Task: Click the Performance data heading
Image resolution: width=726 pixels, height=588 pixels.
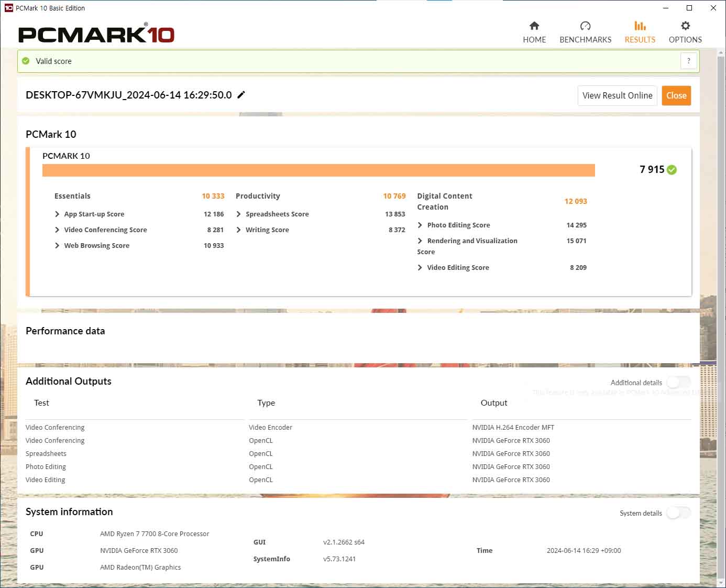Action: click(x=65, y=331)
